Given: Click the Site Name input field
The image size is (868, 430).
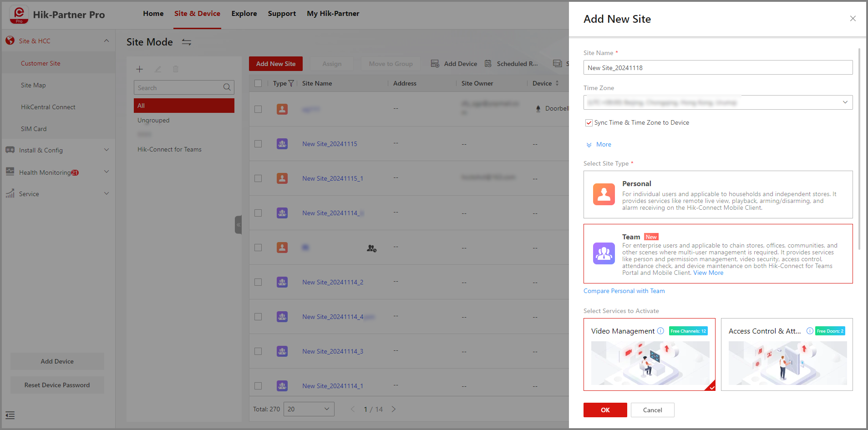Looking at the screenshot, I should tap(718, 67).
